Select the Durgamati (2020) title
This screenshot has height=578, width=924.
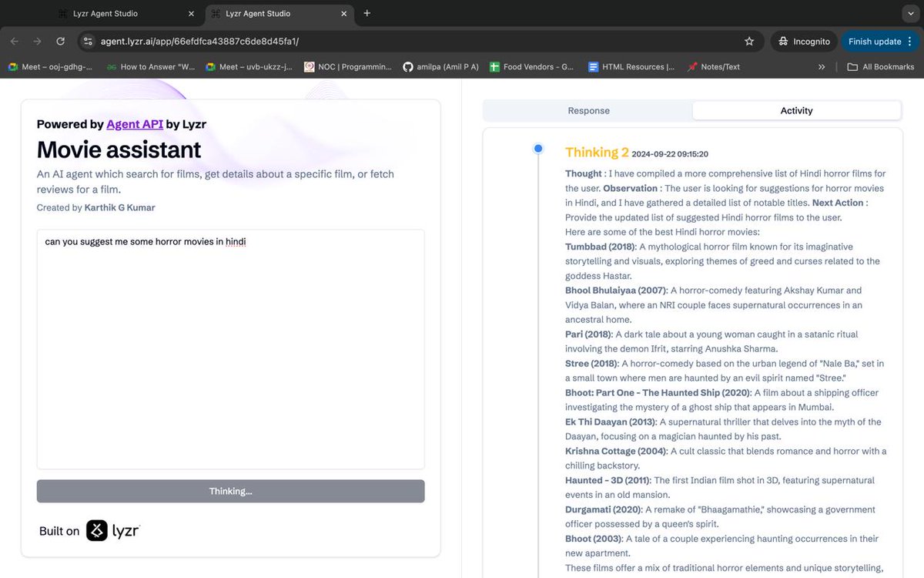coord(604,510)
